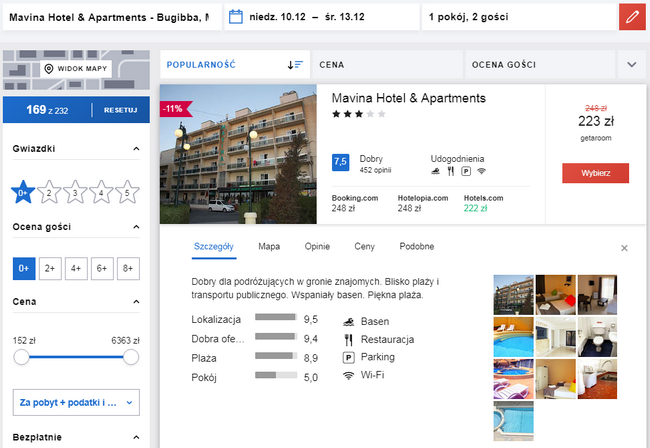The image size is (650, 448).
Task: Collapse the Gwiazdki filter section
Action: pos(136,148)
